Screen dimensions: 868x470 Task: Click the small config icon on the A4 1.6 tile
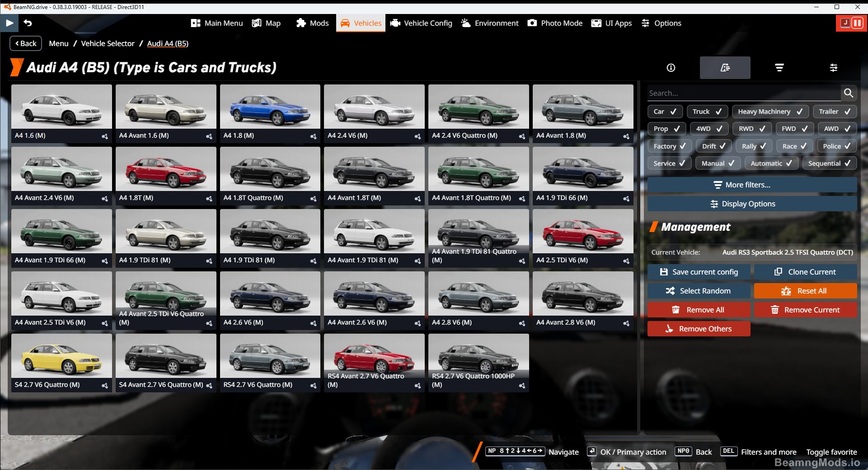(x=105, y=136)
